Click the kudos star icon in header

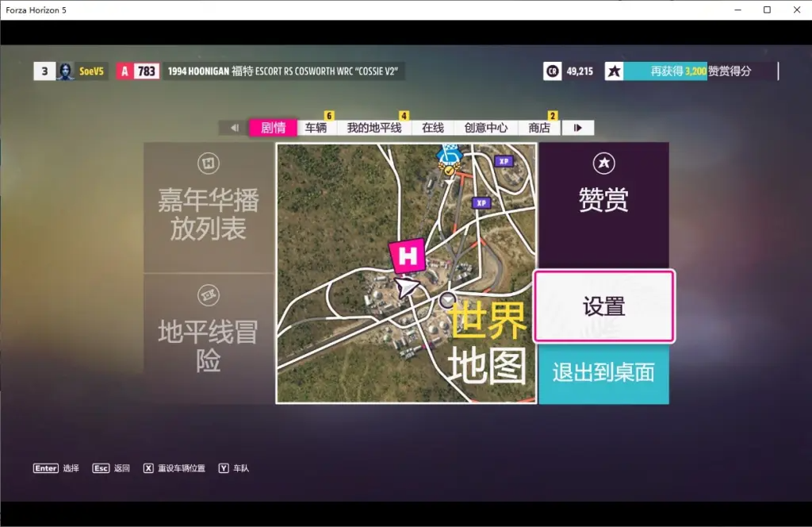615,71
